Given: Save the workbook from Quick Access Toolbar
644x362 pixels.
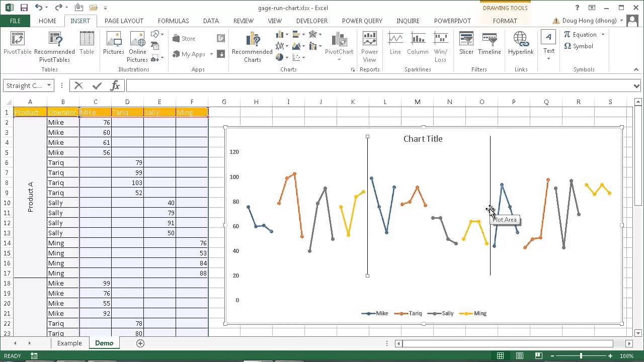Looking at the screenshot, I should tap(24, 8).
